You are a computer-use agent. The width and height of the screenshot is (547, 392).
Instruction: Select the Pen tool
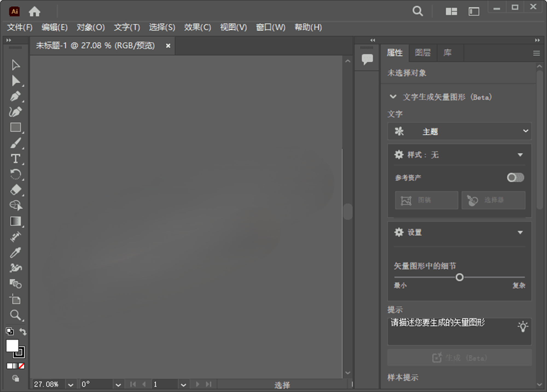point(16,96)
